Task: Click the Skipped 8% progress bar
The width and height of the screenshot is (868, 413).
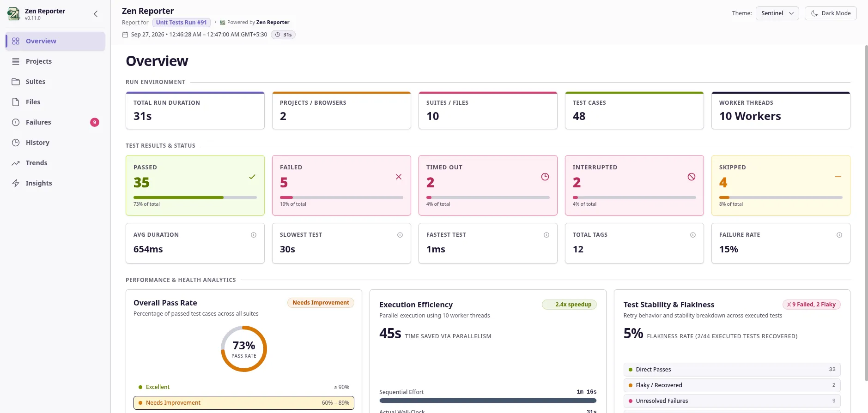Action: [x=781, y=198]
